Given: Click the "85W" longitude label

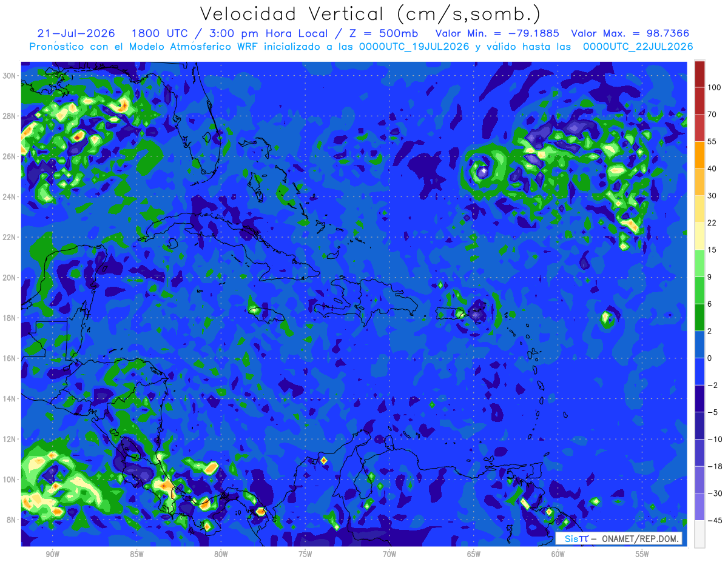Looking at the screenshot, I should pyautogui.click(x=136, y=554).
